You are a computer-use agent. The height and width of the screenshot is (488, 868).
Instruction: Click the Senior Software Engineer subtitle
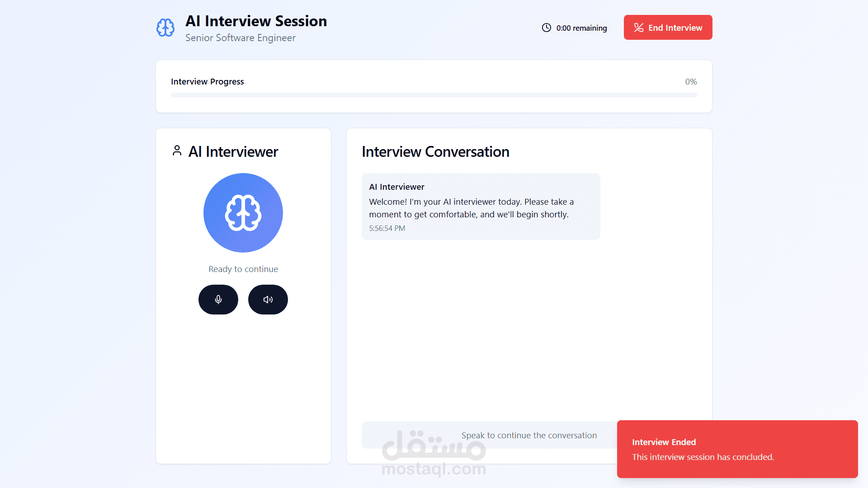pos(240,38)
